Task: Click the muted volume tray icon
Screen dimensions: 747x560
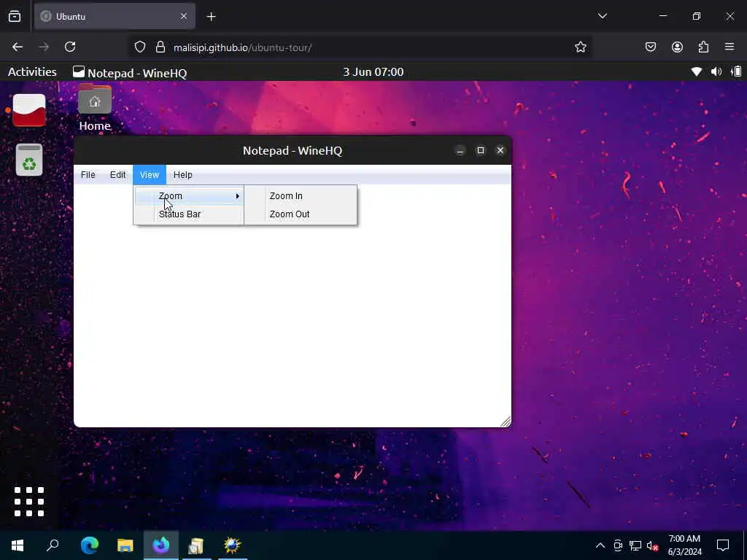Action: [x=652, y=545]
